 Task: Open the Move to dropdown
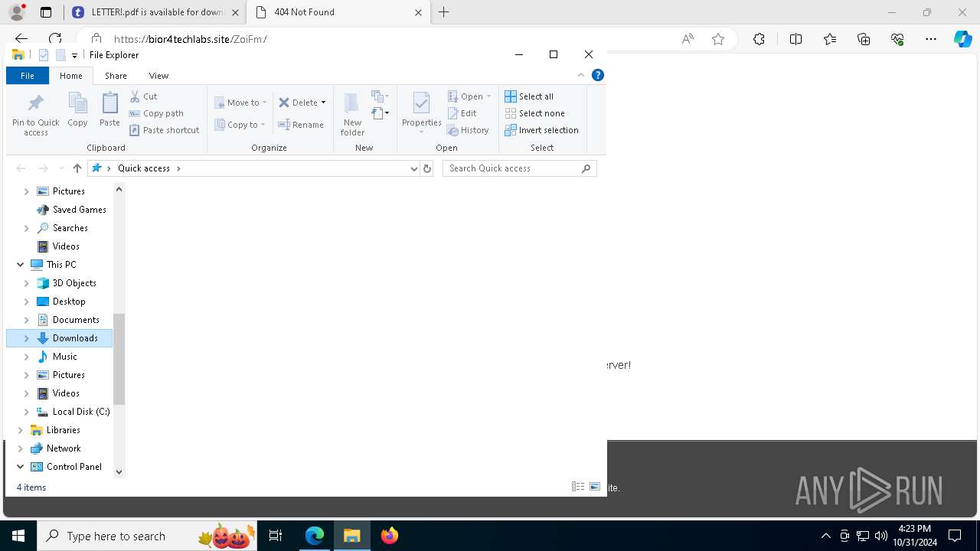(x=240, y=103)
